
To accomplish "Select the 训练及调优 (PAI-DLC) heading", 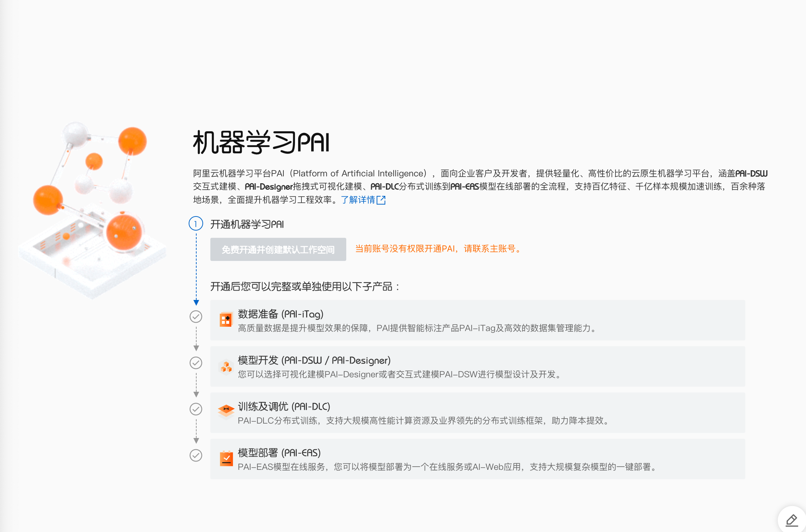I will (x=284, y=407).
